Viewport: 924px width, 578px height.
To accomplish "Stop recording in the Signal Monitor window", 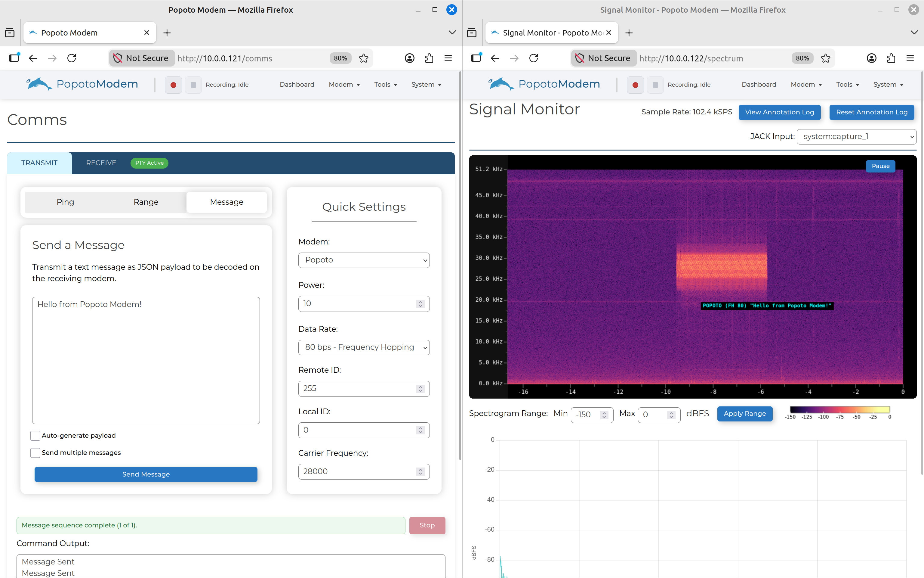I will point(655,85).
